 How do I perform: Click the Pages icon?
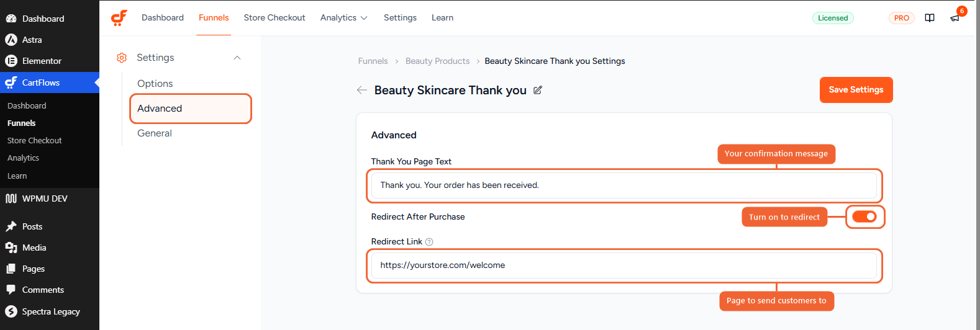[x=11, y=269]
